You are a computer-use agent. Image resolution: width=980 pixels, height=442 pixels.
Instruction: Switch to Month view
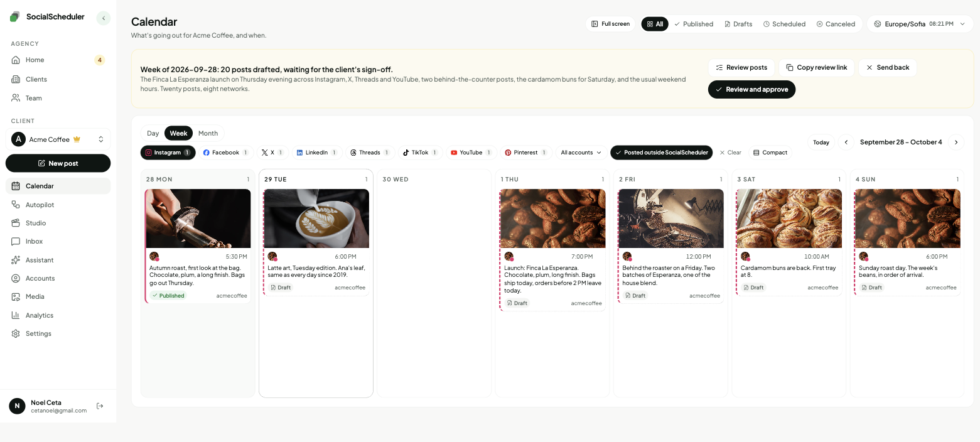[x=208, y=133]
